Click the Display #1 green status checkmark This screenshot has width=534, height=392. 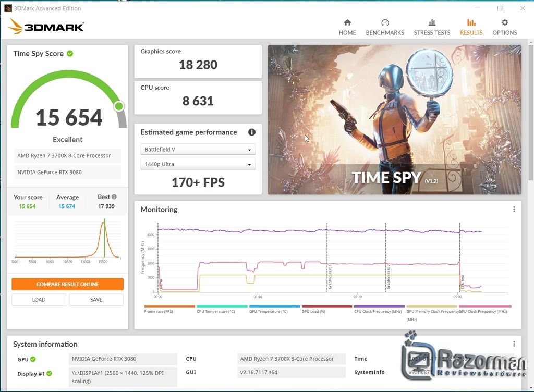[50, 373]
